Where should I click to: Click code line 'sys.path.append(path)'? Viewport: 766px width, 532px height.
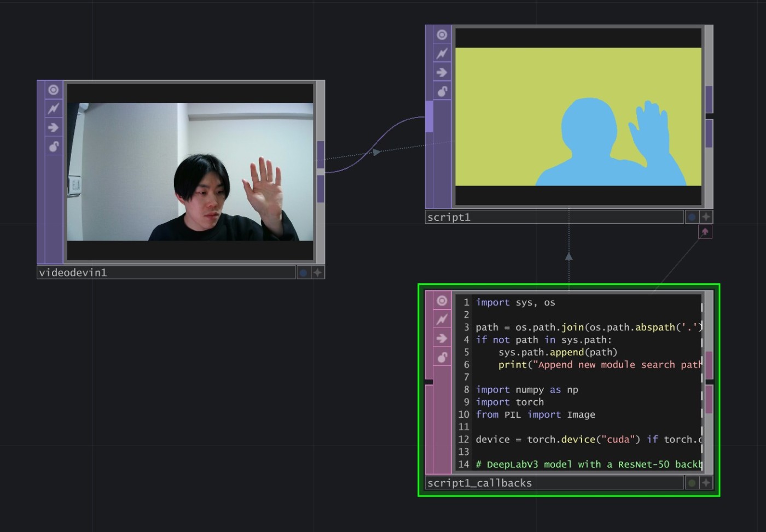(558, 353)
